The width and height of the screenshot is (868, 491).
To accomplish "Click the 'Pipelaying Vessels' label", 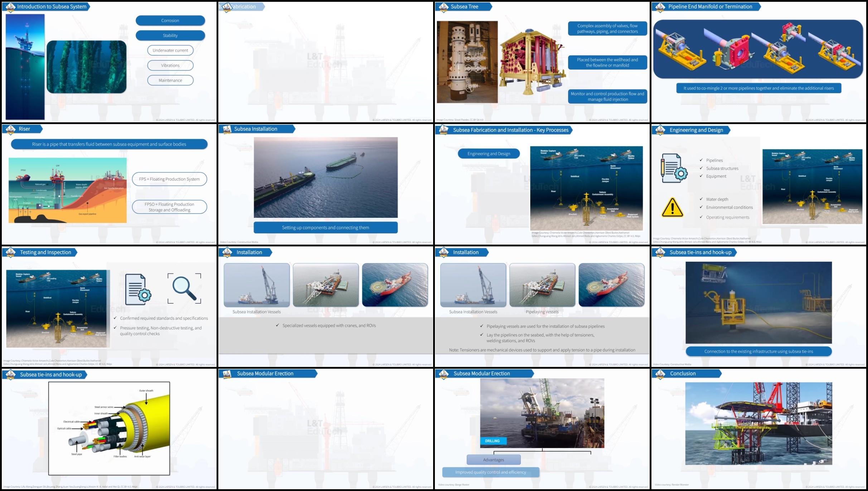I will tap(542, 312).
